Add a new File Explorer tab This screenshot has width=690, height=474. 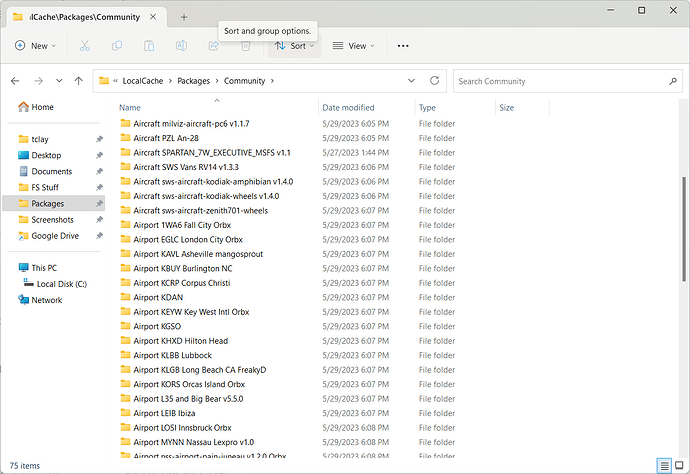click(184, 17)
